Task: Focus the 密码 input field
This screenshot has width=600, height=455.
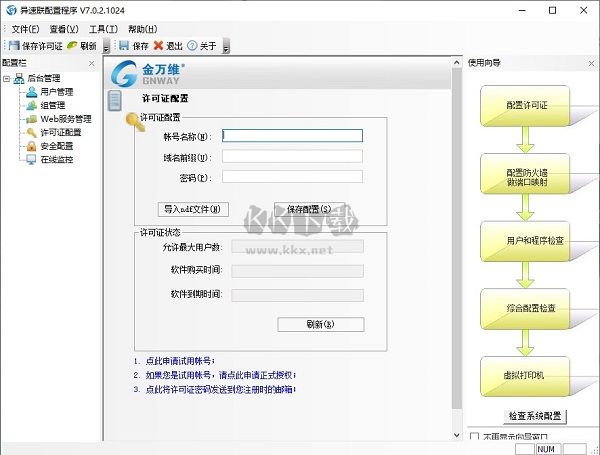Action: point(292,176)
